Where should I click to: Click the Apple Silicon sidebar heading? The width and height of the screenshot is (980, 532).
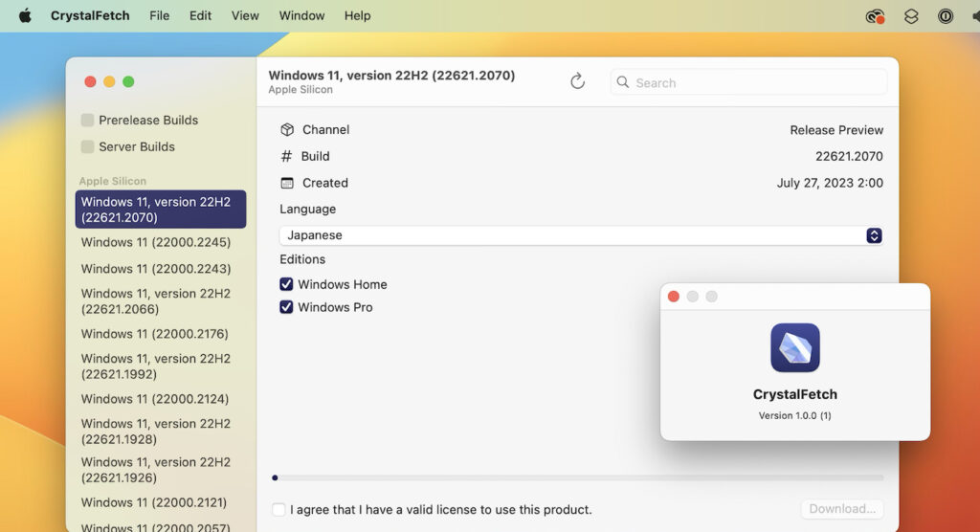point(113,181)
